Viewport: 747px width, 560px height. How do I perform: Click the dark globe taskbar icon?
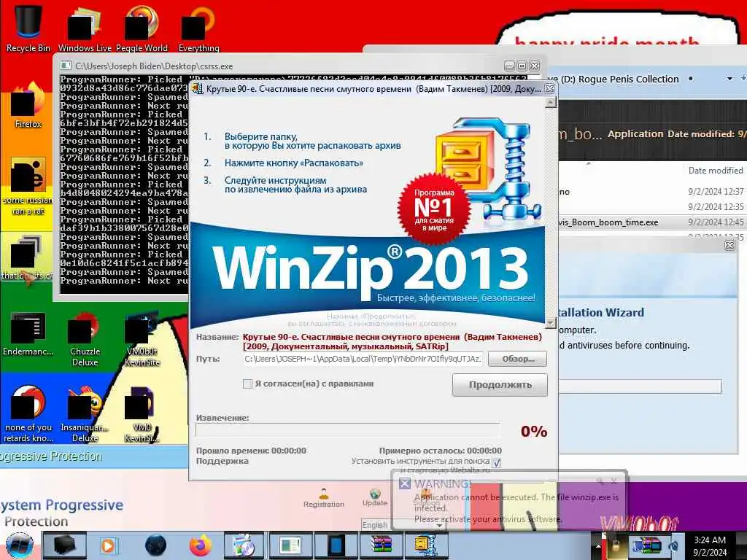(x=155, y=545)
